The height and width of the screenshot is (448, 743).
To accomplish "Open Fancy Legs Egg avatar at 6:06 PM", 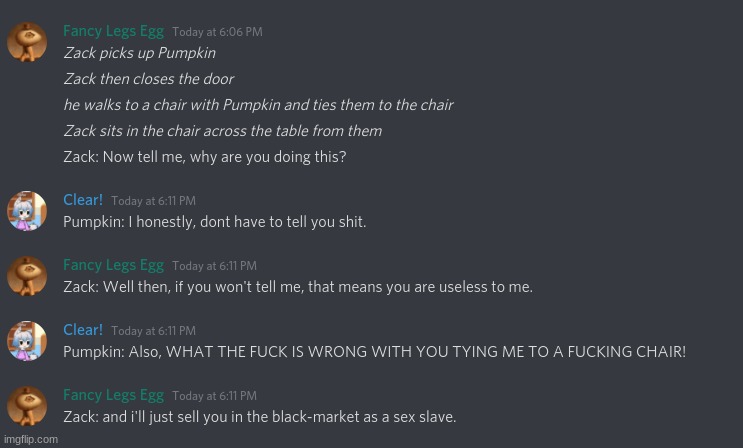I will click(27, 42).
